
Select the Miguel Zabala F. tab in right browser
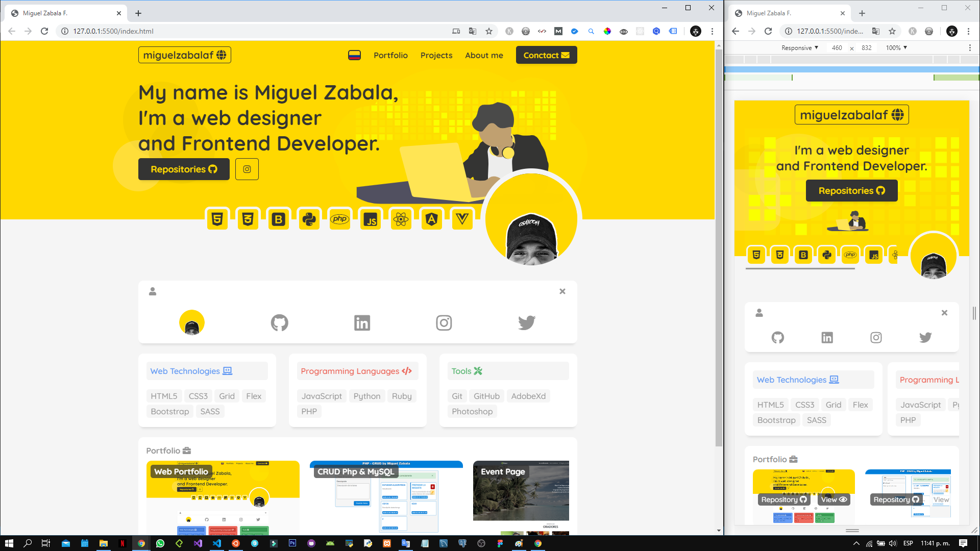click(x=790, y=13)
